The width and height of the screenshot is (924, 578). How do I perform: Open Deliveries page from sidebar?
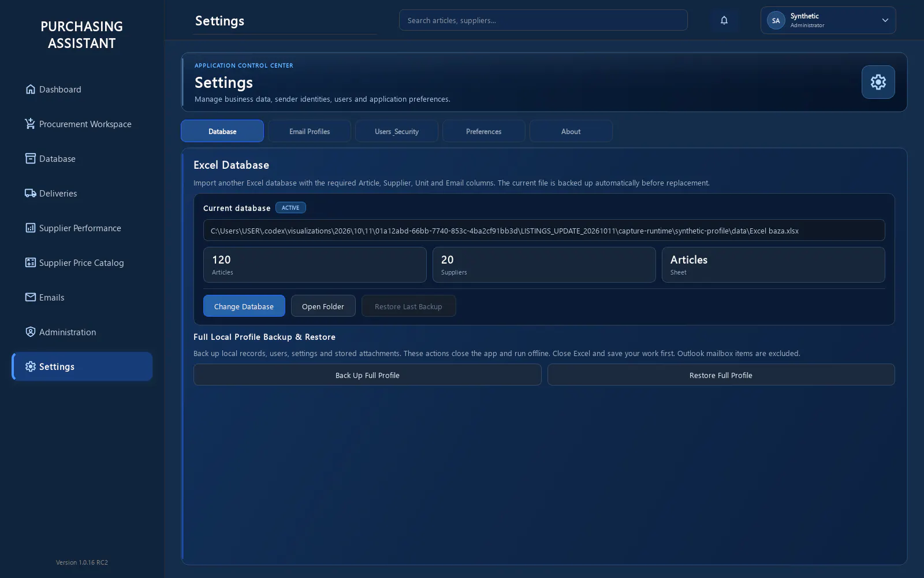click(82, 193)
